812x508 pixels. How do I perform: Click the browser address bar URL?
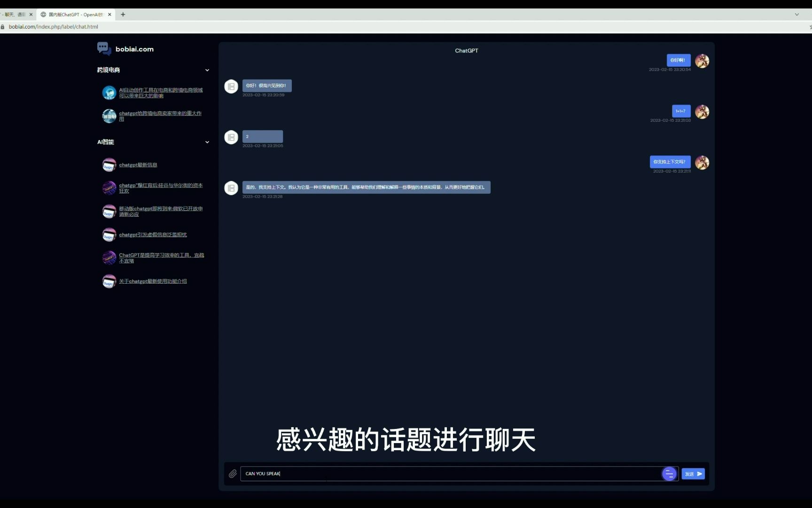[54, 27]
